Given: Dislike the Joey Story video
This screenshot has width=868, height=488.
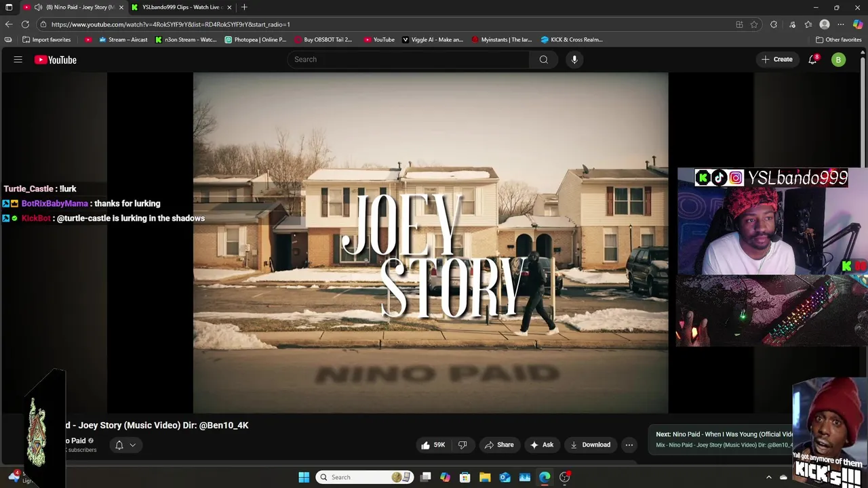Looking at the screenshot, I should tap(462, 445).
